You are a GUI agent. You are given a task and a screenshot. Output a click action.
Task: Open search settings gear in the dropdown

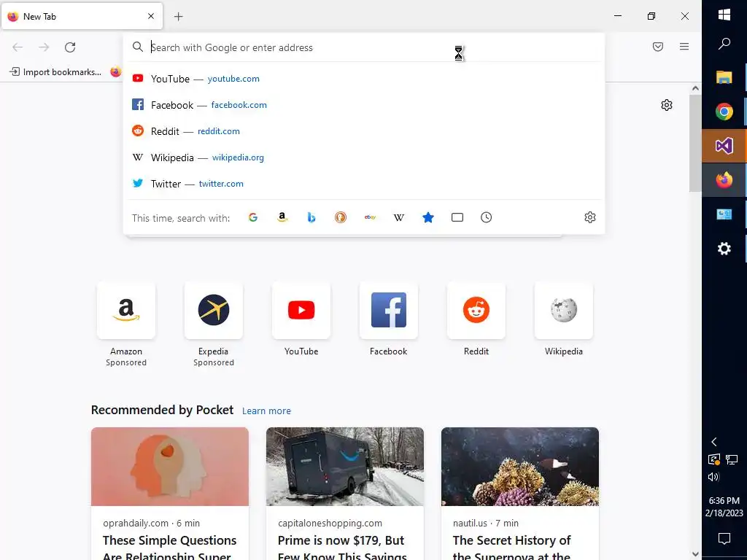coord(589,217)
